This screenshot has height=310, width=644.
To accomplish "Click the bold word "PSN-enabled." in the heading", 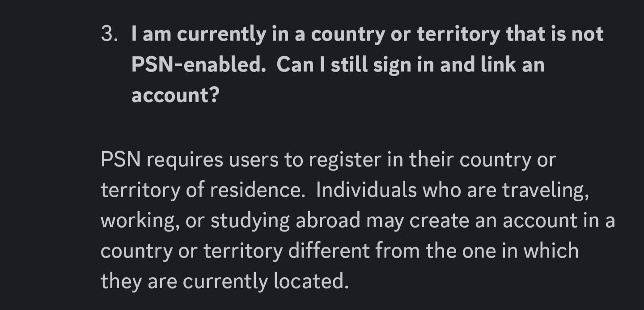I will point(196,65).
